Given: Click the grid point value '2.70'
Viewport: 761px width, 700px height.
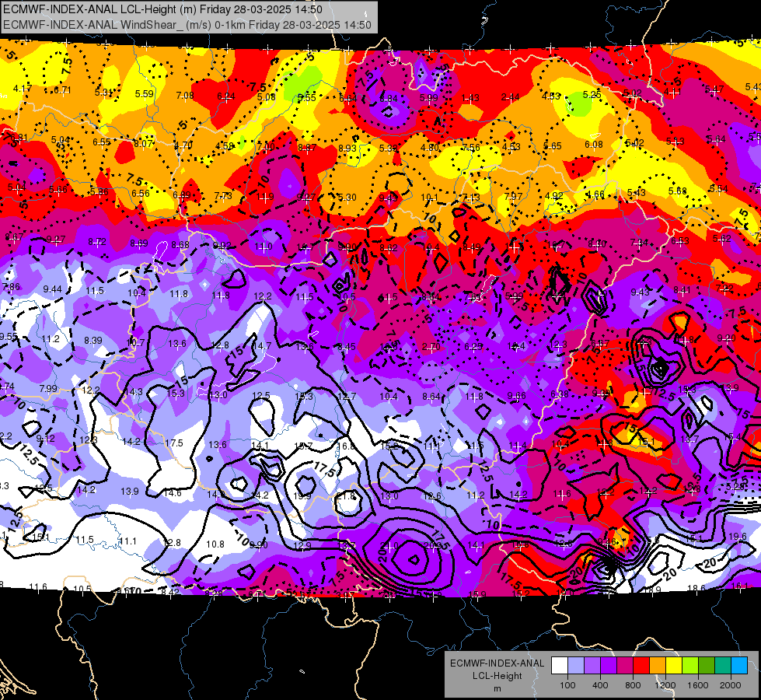Looking at the screenshot, I should tap(431, 346).
